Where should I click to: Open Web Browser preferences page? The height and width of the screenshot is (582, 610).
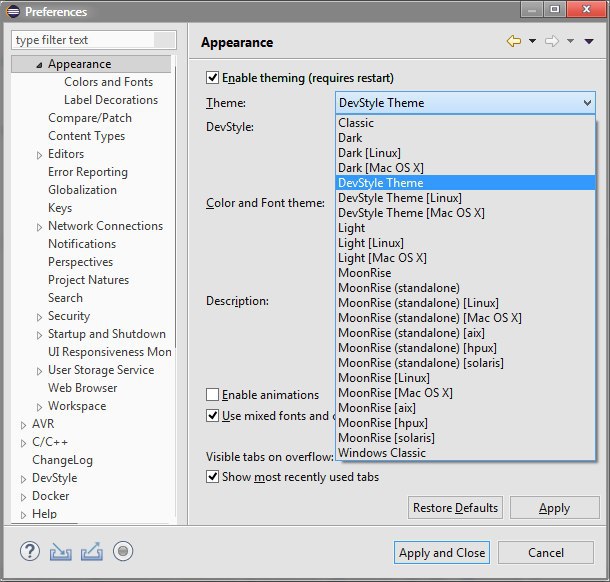82,387
